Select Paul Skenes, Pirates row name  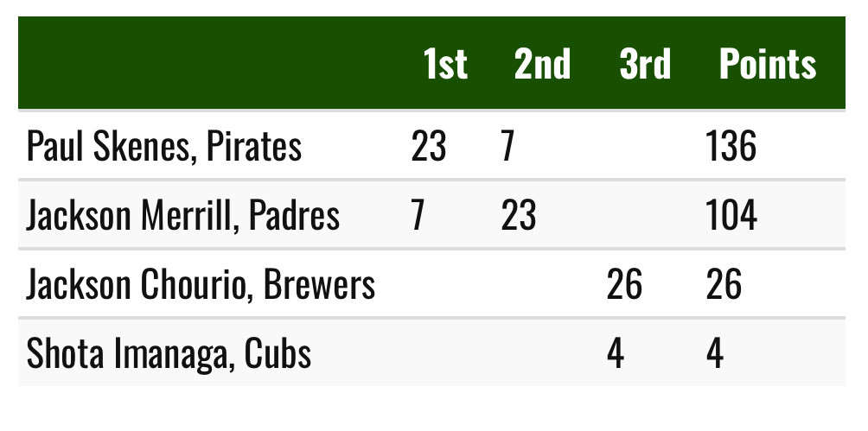(x=164, y=147)
